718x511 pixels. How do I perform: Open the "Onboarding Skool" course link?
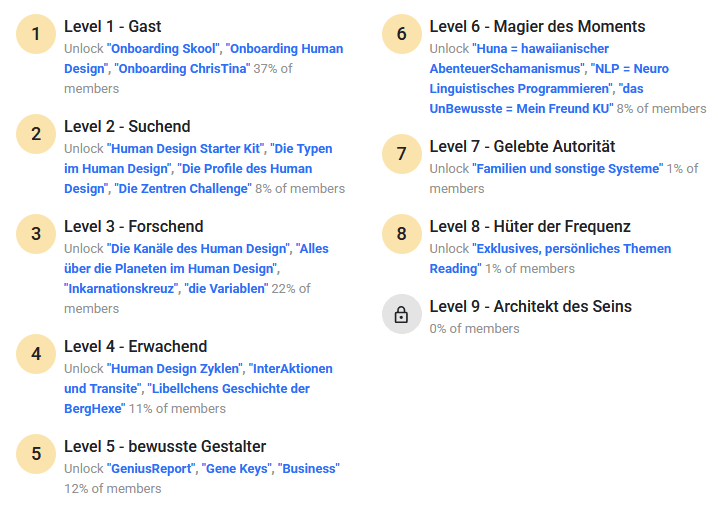click(164, 49)
